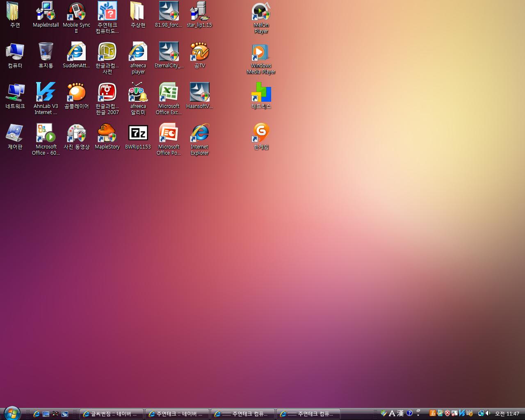Click the 漢 Hanja conversion button
525x420 pixels.
[x=400, y=413]
